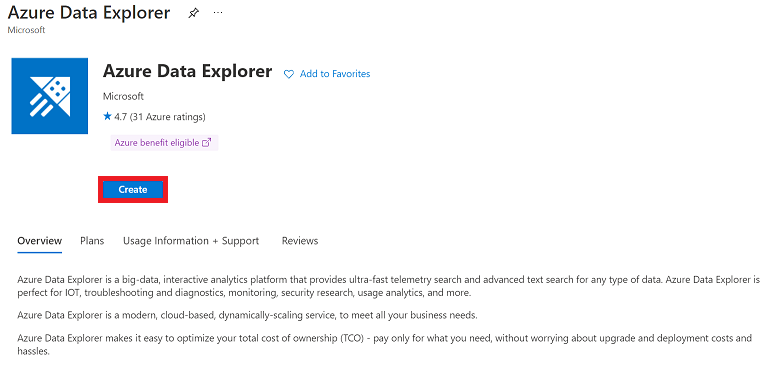This screenshot has width=774, height=366.
Task: Click the bold Azure Data Explorer product heading
Action: (187, 71)
